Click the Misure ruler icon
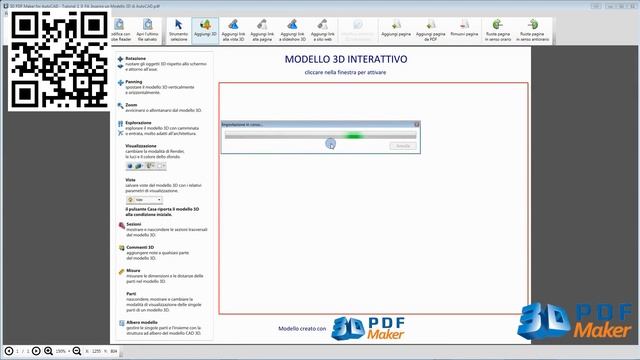640x360 pixels. click(121, 271)
